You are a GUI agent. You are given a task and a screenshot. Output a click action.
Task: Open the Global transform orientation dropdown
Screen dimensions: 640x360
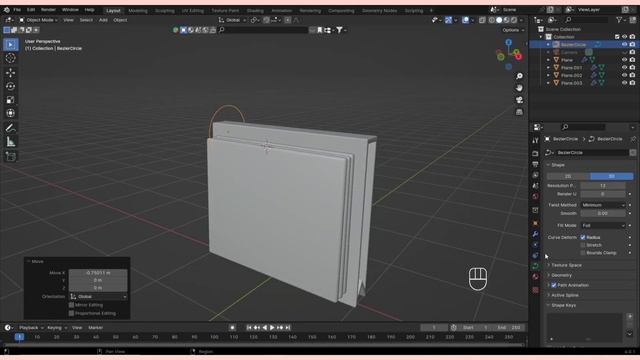tap(233, 20)
